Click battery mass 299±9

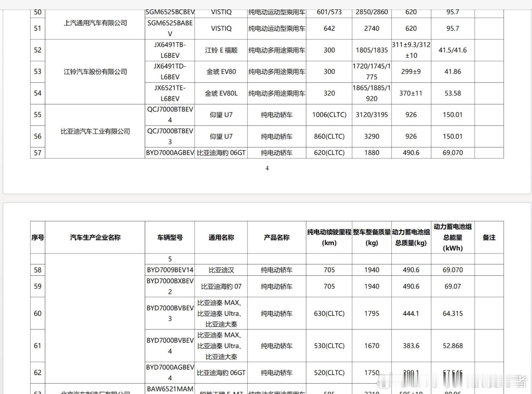pos(411,72)
